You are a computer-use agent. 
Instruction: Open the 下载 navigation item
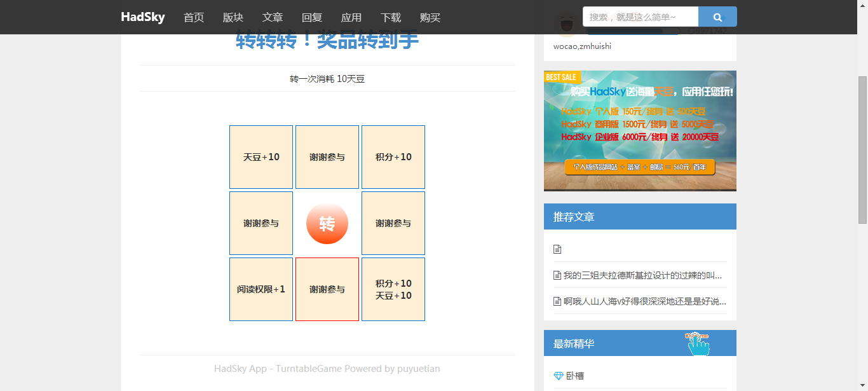[x=391, y=17]
